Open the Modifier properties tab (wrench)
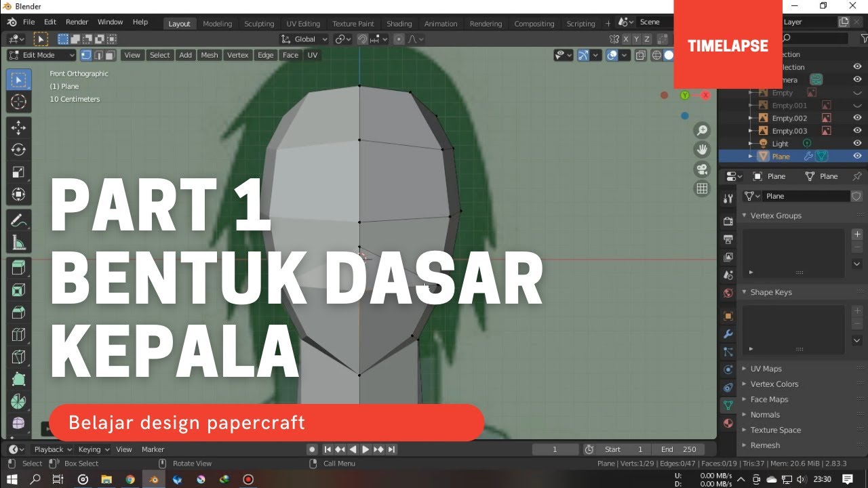The width and height of the screenshot is (868, 488). [x=728, y=334]
